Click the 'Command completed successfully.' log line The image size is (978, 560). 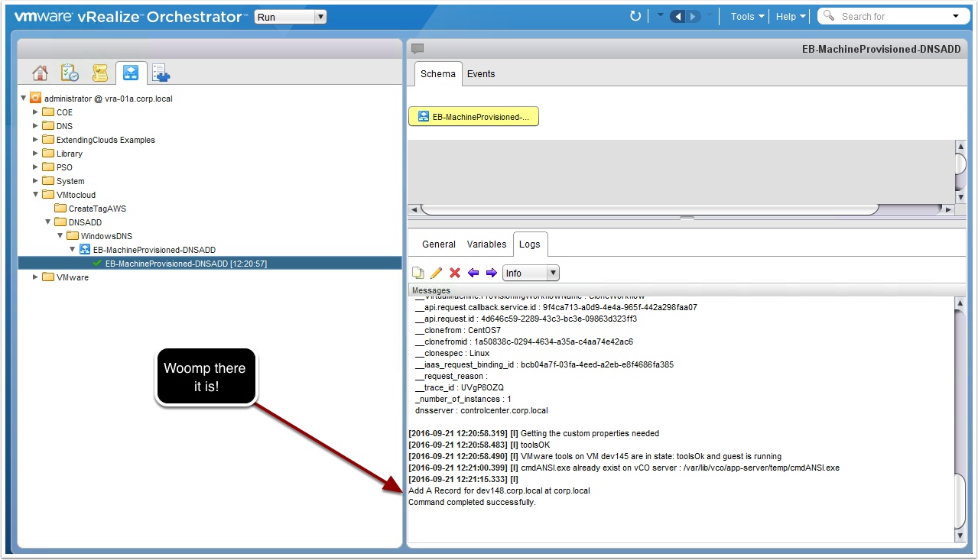click(x=472, y=502)
